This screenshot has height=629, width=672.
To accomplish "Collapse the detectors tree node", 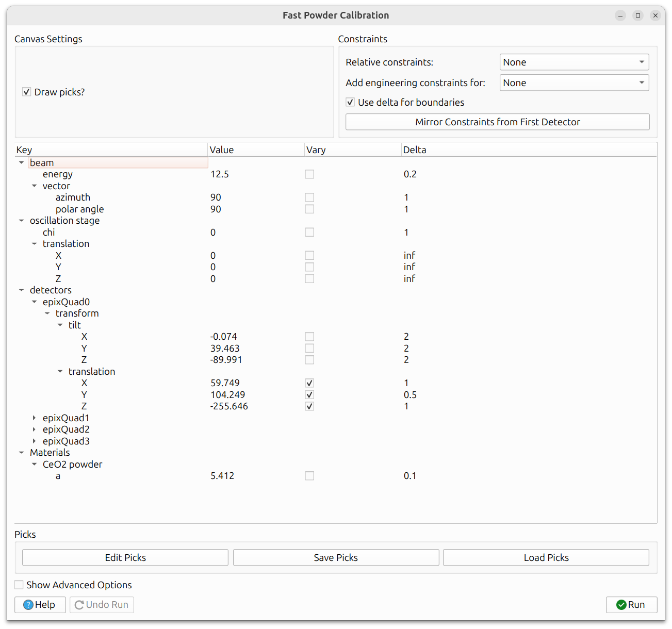I will (x=21, y=290).
